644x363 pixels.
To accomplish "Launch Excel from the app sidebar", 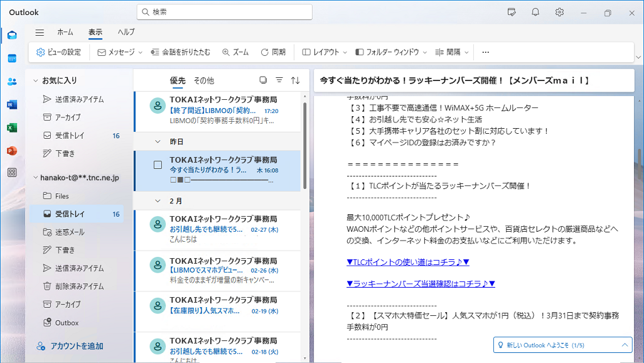I will tap(12, 127).
